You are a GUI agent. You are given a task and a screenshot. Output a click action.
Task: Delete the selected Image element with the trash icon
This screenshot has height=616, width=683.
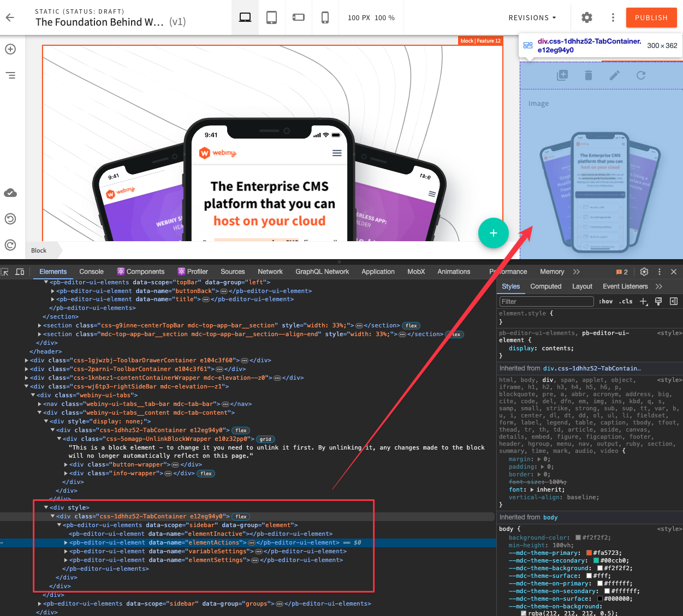click(588, 75)
